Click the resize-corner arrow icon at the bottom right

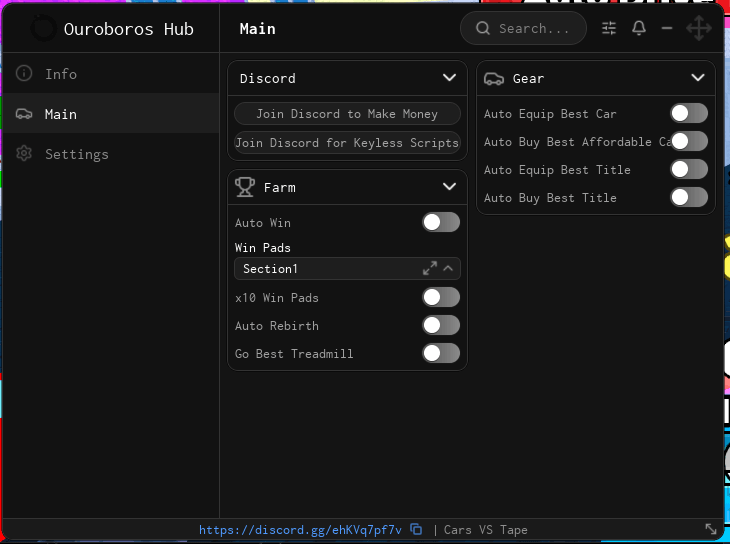point(711,529)
